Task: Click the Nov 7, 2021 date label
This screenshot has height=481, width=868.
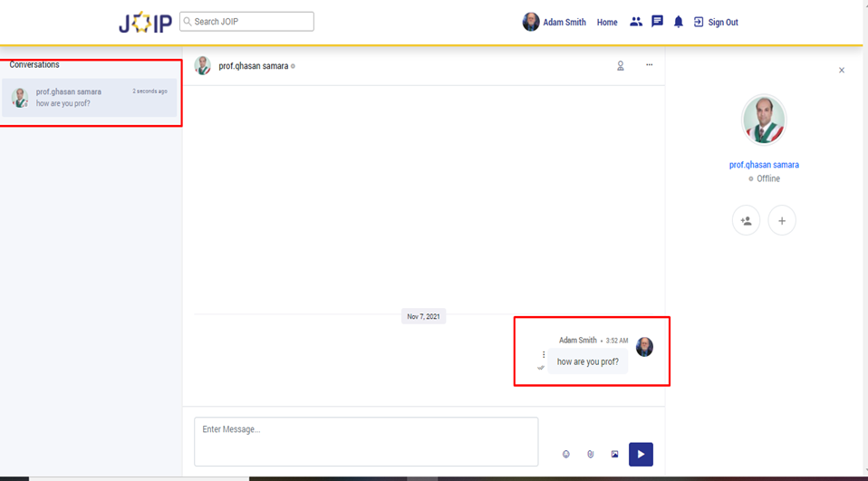Action: coord(423,317)
